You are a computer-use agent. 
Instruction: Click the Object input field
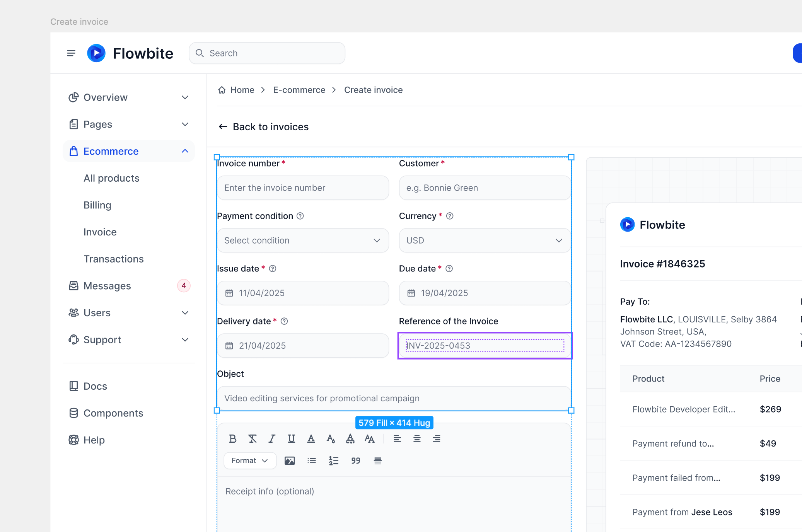[394, 398]
